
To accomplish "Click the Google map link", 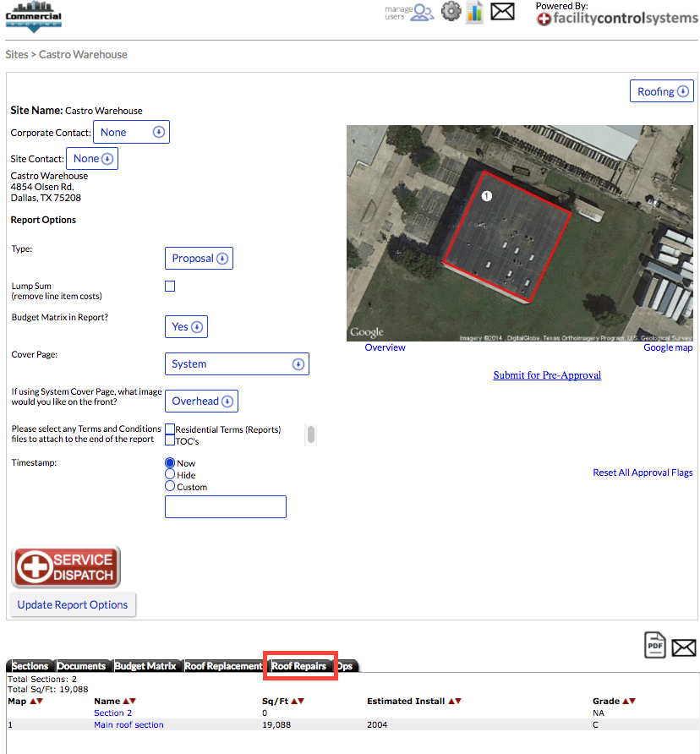I will coord(668,347).
